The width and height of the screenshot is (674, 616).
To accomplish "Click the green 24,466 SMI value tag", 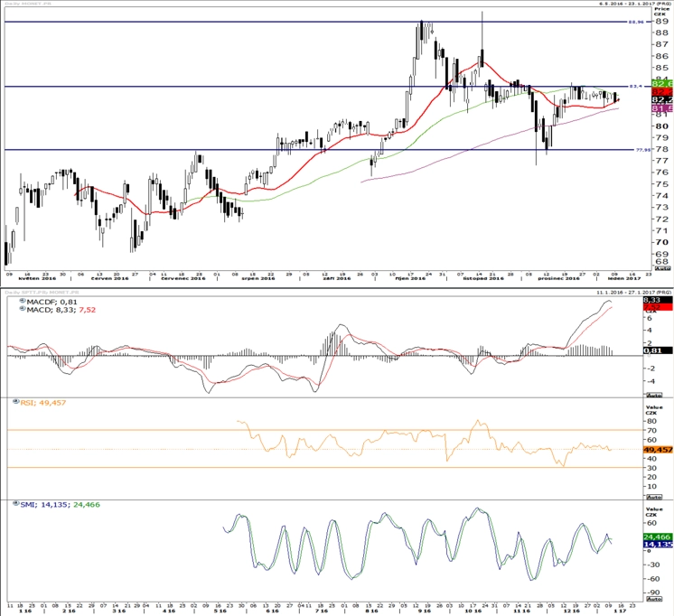I will pos(658,537).
